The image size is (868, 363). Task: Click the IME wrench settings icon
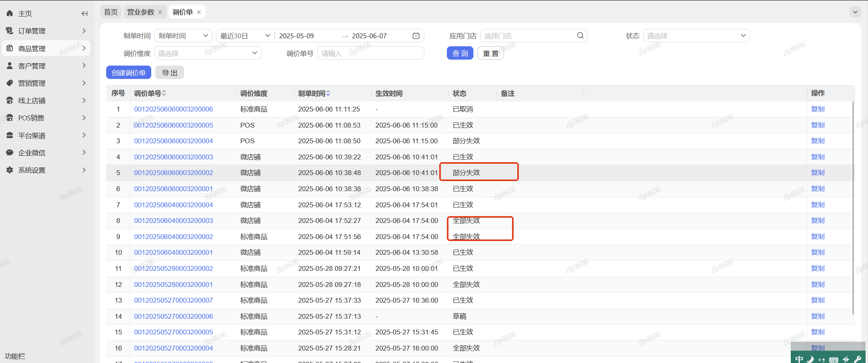858,359
